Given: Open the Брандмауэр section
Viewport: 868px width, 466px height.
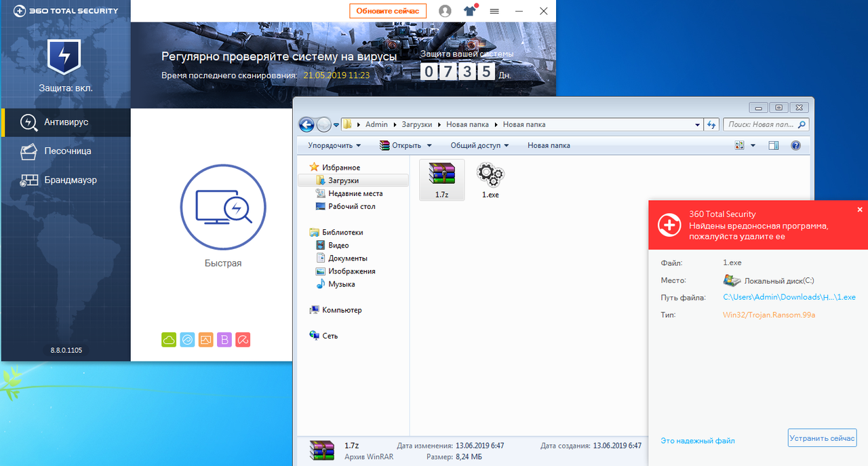Looking at the screenshot, I should point(66,180).
